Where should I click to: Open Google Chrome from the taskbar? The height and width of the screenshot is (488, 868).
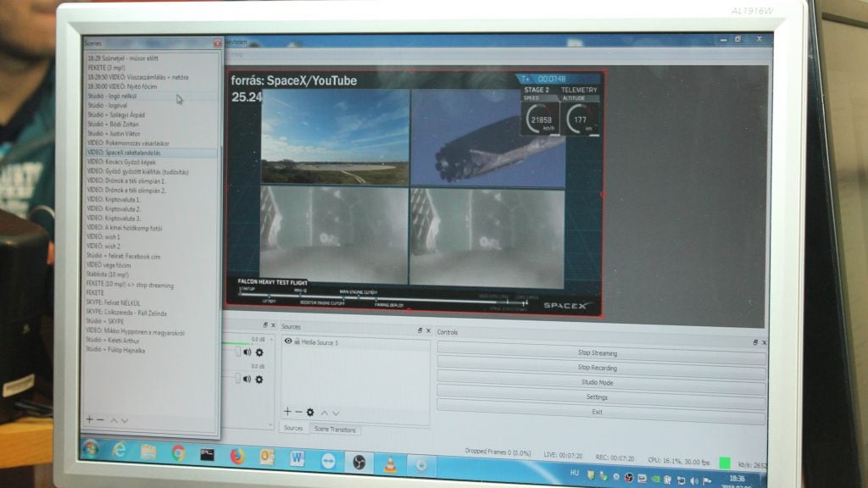[178, 454]
